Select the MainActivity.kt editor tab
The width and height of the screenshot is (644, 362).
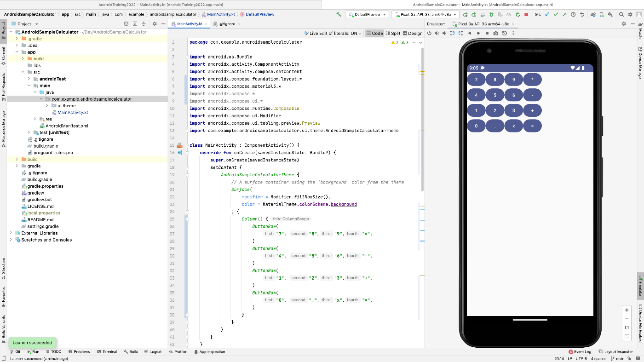click(x=190, y=24)
